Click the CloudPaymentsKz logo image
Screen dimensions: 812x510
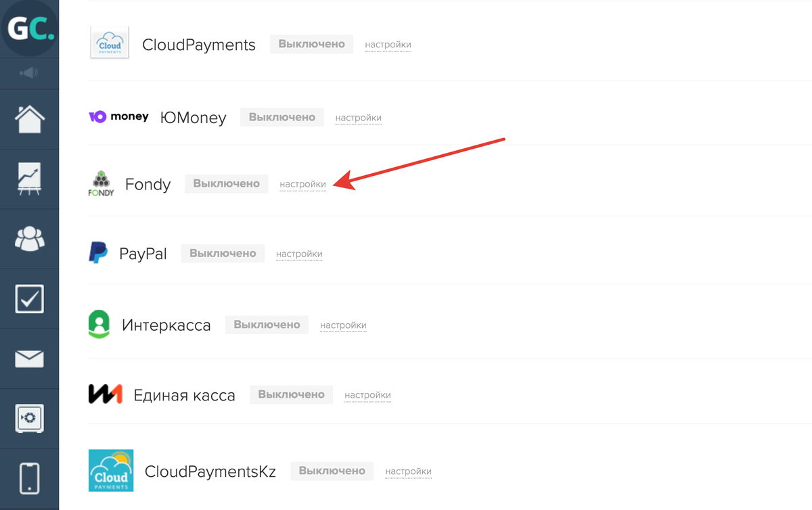[x=111, y=471]
